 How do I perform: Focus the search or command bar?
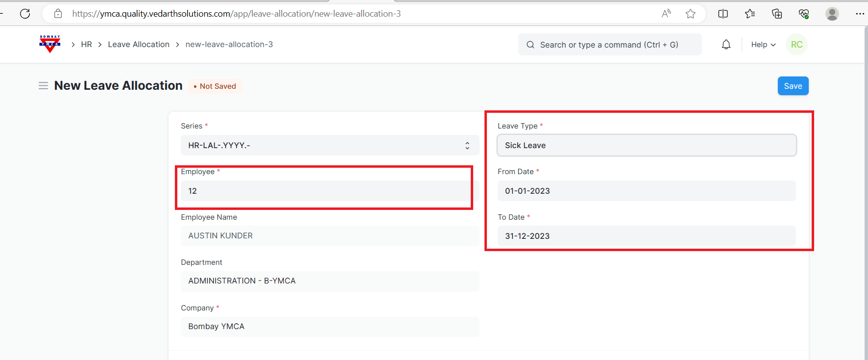click(x=609, y=45)
